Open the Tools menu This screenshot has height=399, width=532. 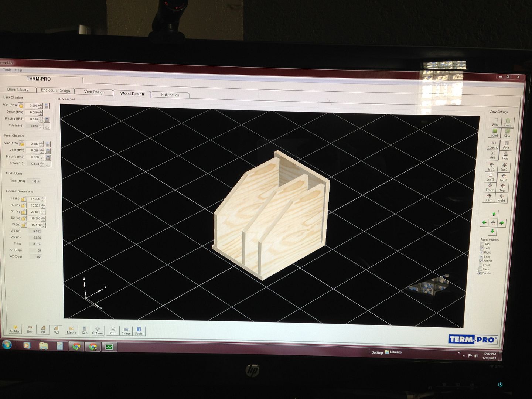(x=7, y=70)
